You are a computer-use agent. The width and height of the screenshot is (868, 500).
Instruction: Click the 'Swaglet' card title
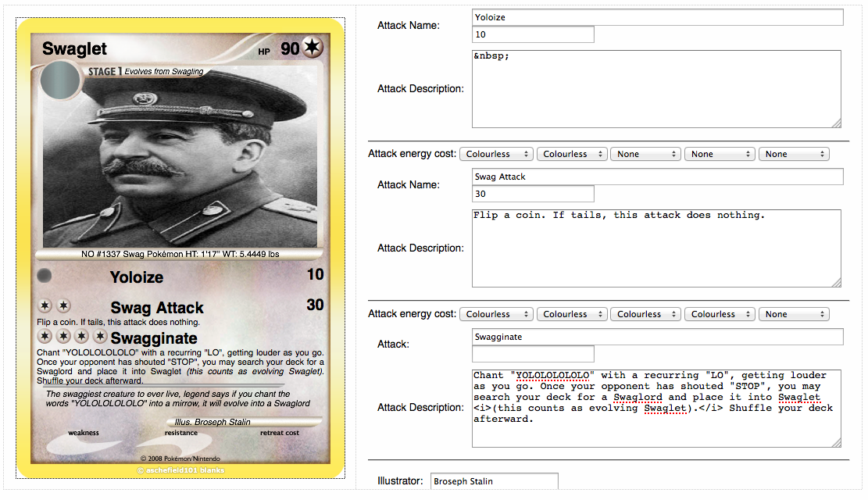pyautogui.click(x=75, y=48)
